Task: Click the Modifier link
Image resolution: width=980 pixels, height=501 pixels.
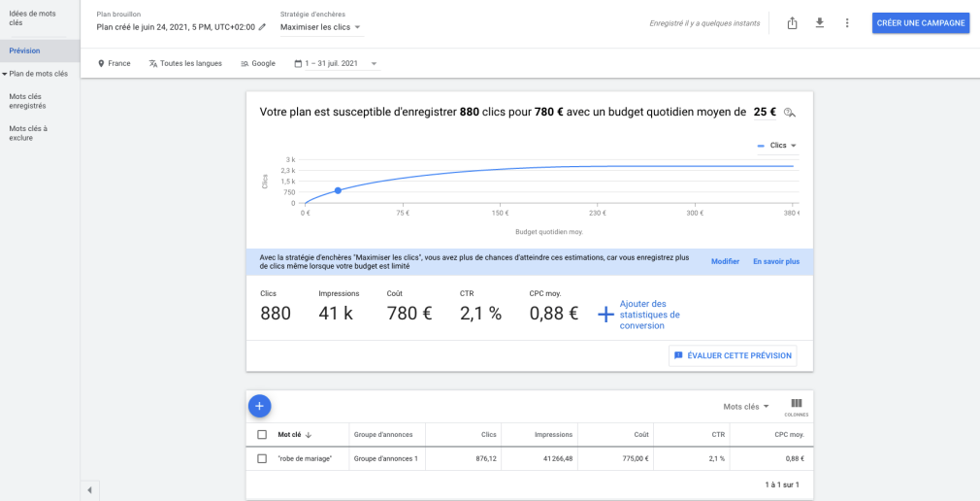Action: click(725, 261)
